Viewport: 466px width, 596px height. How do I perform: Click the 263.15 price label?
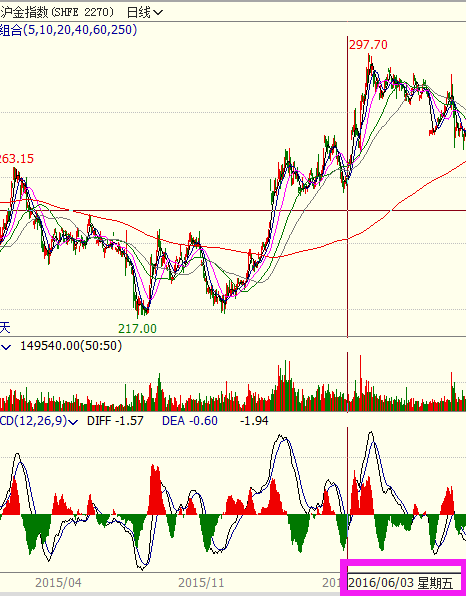17,159
